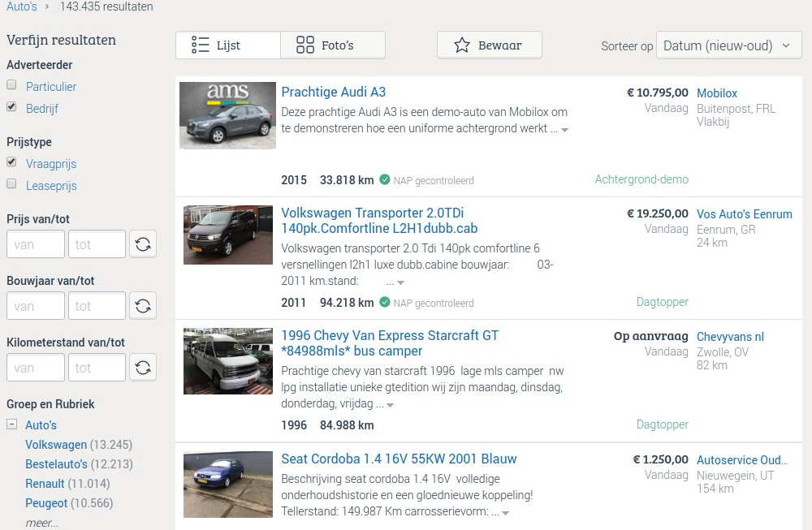
Task: Click the Bouwjaar 'tot' input field
Action: tap(97, 305)
